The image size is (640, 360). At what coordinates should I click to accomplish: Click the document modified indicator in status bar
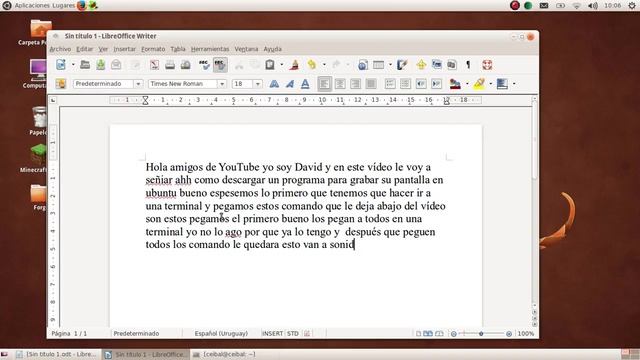coord(307,333)
